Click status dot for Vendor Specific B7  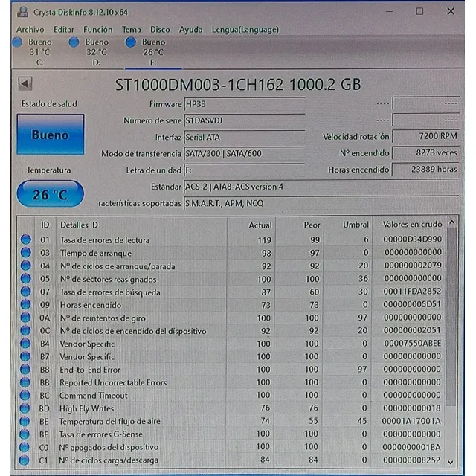25,356
